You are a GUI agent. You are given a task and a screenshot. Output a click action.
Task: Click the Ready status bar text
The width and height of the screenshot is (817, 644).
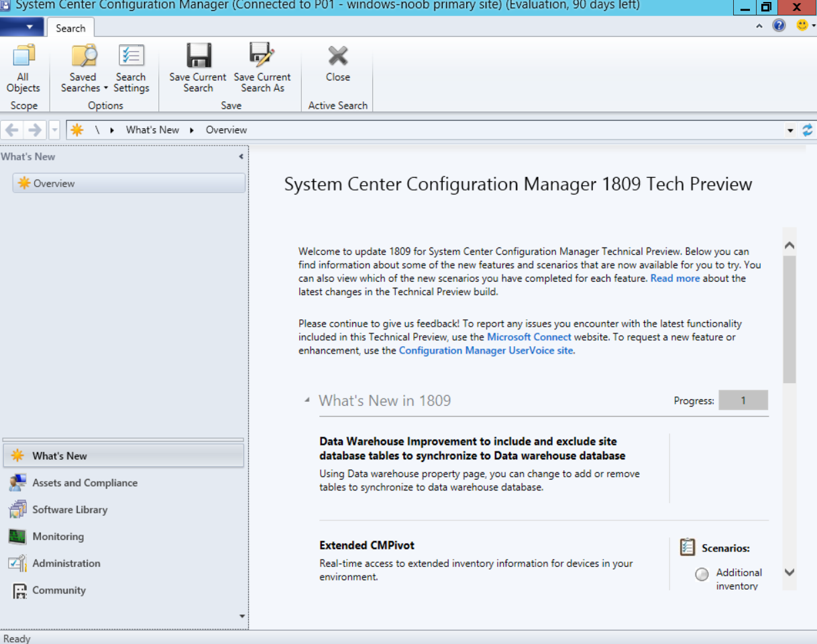(17, 639)
